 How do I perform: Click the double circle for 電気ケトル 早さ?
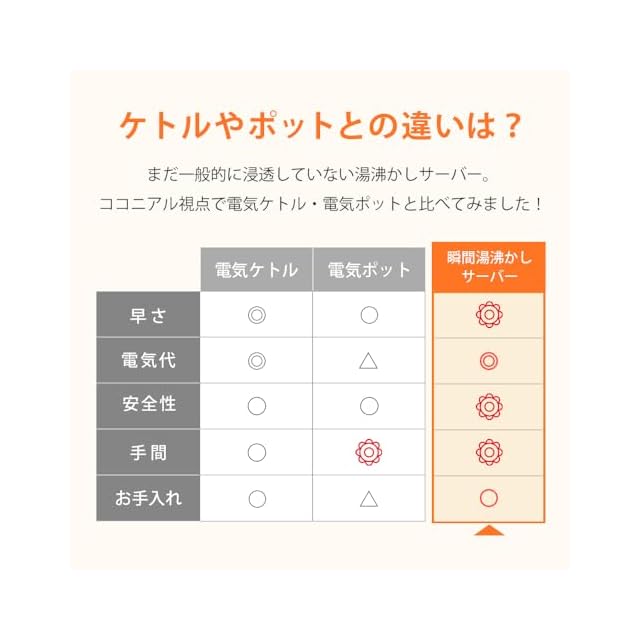[257, 315]
